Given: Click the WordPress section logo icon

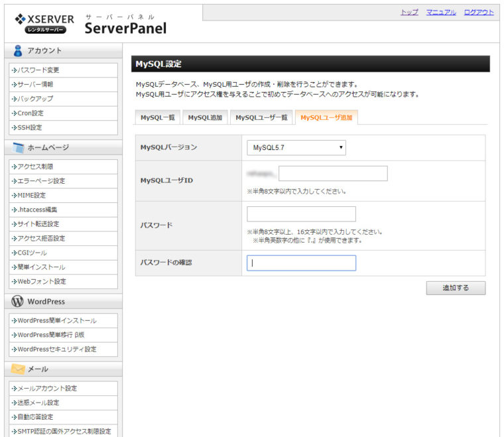Looking at the screenshot, I should (17, 301).
